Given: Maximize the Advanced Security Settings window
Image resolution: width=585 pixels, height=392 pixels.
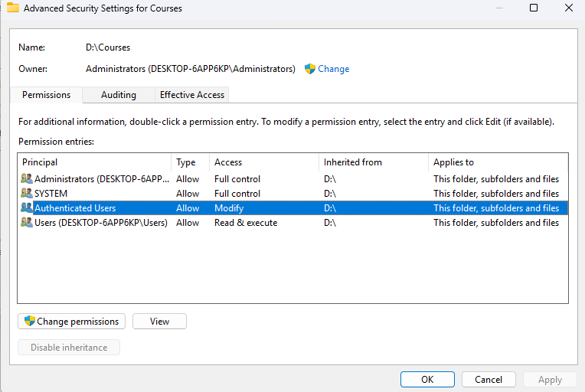Looking at the screenshot, I should [534, 8].
